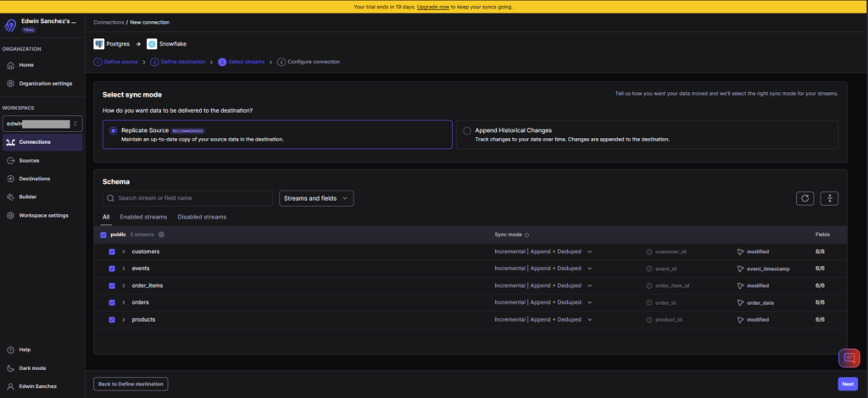Open Edwin Sanchez user profile
The image size is (868, 398).
(37, 386)
